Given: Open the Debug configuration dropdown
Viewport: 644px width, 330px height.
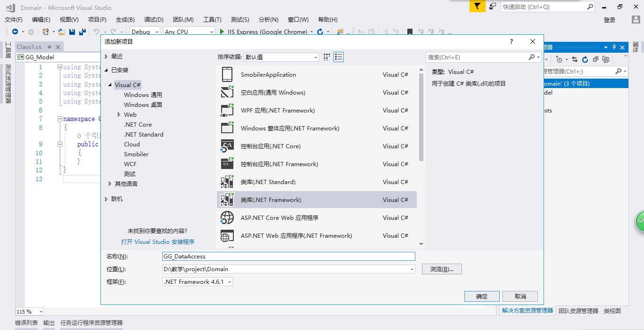Looking at the screenshot, I should pos(146,32).
